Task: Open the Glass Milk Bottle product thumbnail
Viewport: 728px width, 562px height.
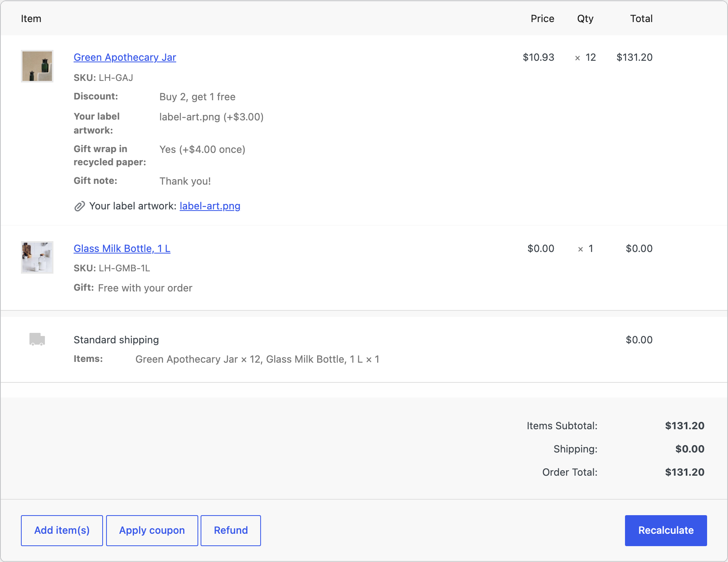Action: (37, 257)
